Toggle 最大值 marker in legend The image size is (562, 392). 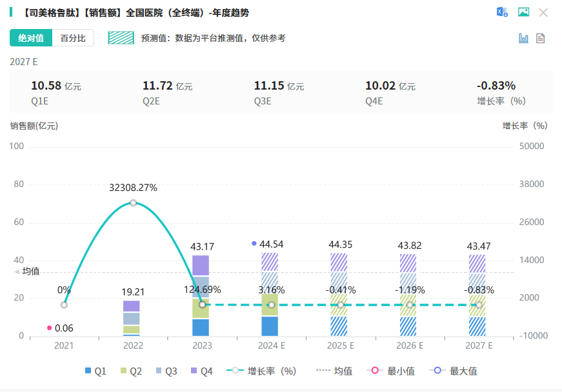(454, 371)
